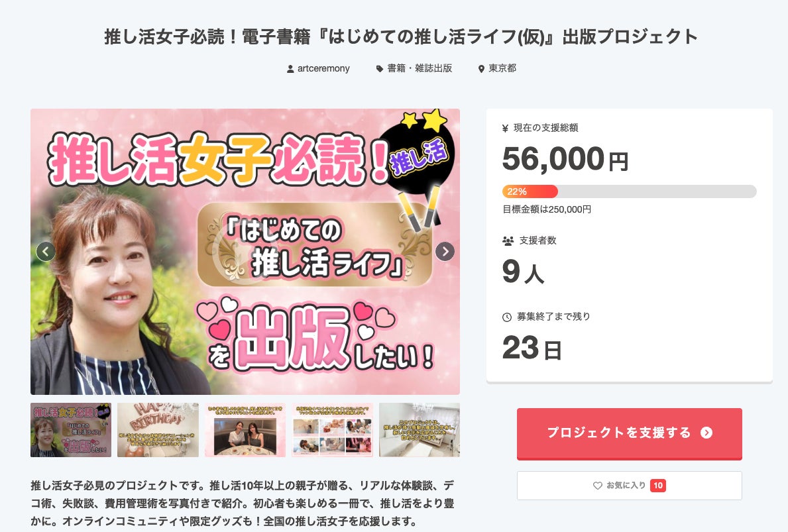Select the thumbnail showing two women seated
The width and height of the screenshot is (788, 532).
coord(245,429)
